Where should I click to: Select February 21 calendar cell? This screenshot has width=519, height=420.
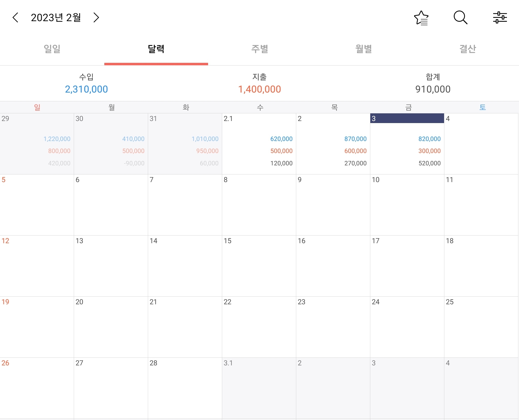(185, 327)
